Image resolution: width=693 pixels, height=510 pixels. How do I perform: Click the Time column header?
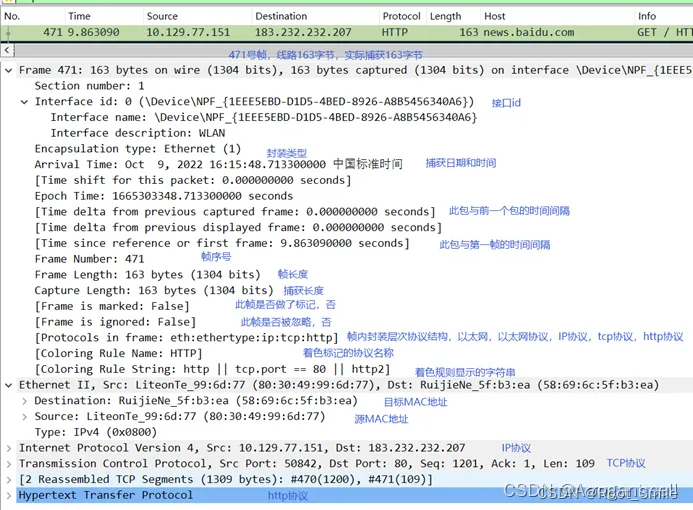(79, 16)
